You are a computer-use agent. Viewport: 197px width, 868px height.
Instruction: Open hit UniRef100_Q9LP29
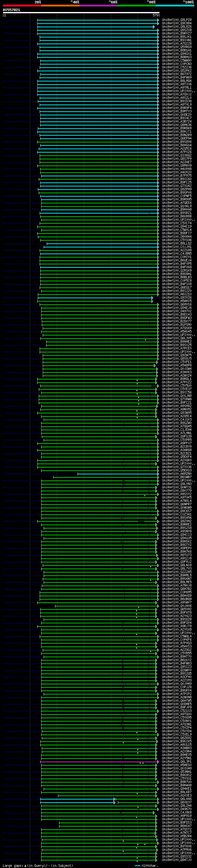coord(177,20)
